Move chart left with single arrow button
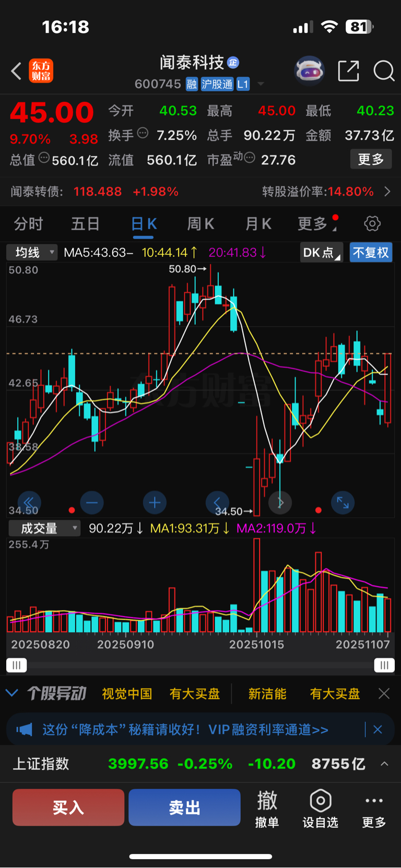 point(217,503)
